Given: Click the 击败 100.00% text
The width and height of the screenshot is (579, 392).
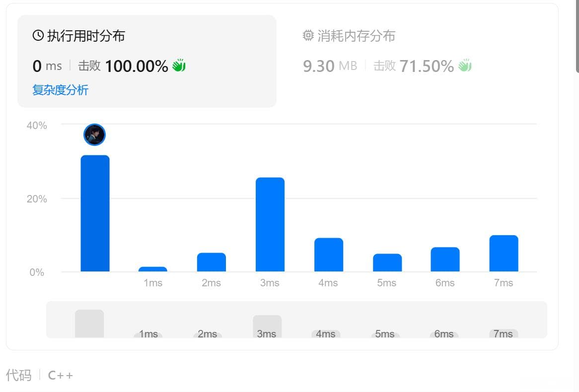Looking at the screenshot, I should pyautogui.click(x=123, y=66).
